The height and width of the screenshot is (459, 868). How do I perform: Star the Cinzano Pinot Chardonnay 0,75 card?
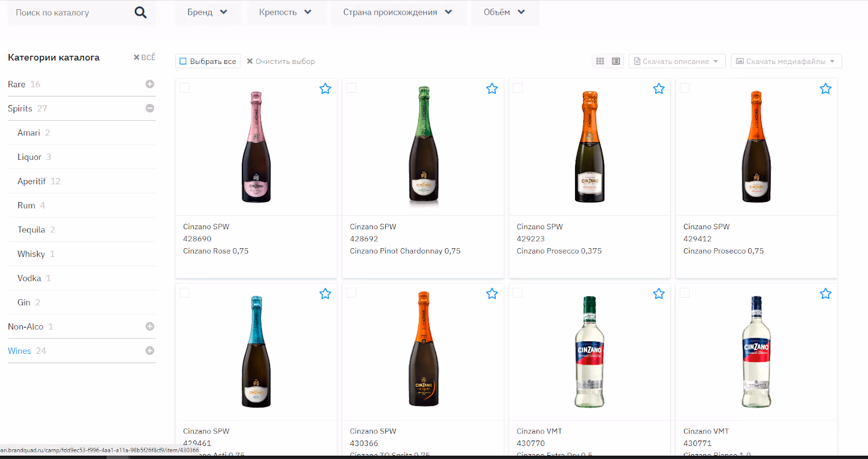[492, 89]
